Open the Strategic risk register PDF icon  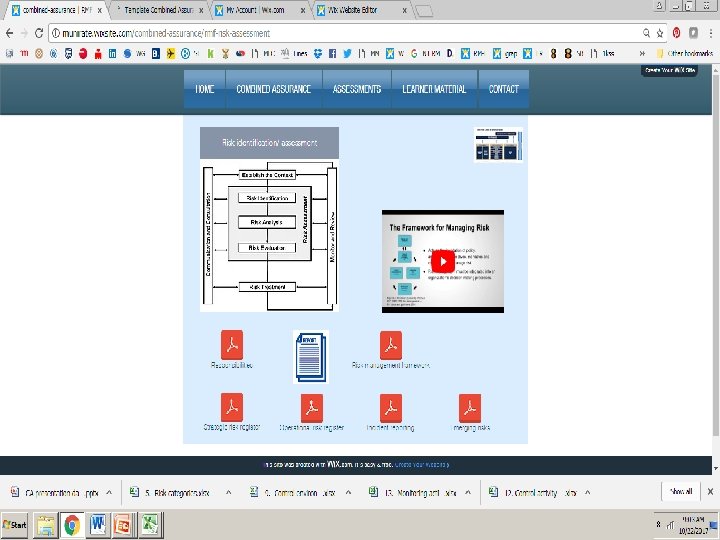point(232,407)
